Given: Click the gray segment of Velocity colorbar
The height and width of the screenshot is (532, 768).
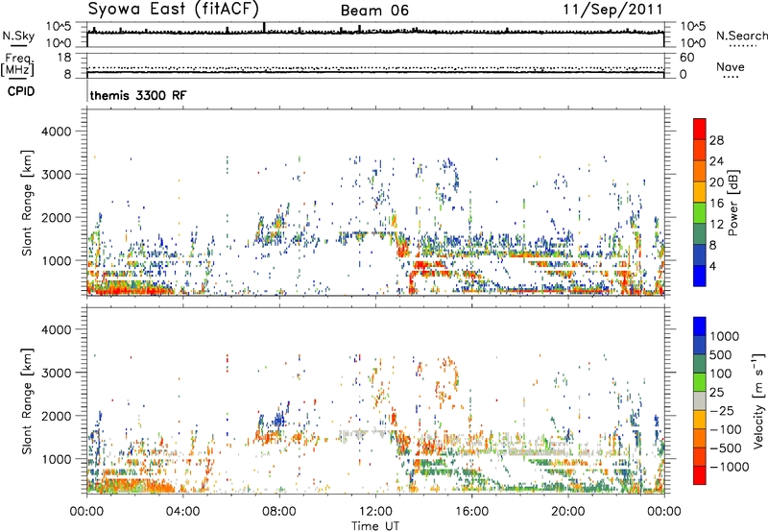Looking at the screenshot, I should coord(700,400).
